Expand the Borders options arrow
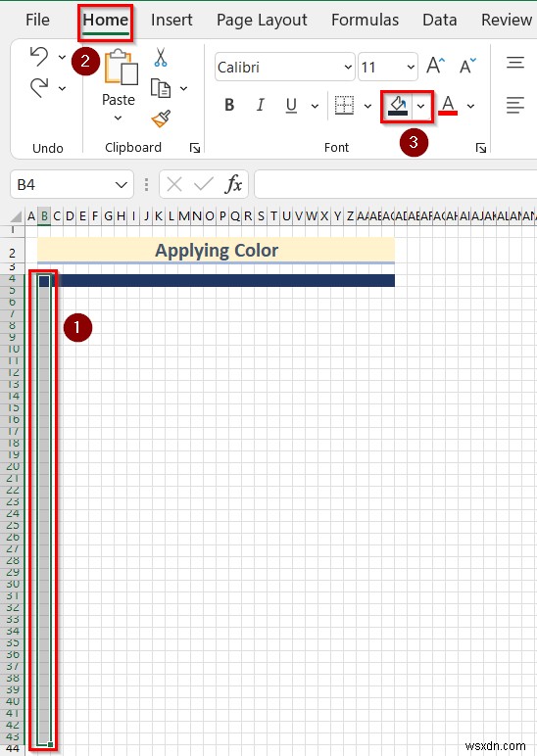Image resolution: width=537 pixels, height=756 pixels. click(x=367, y=106)
